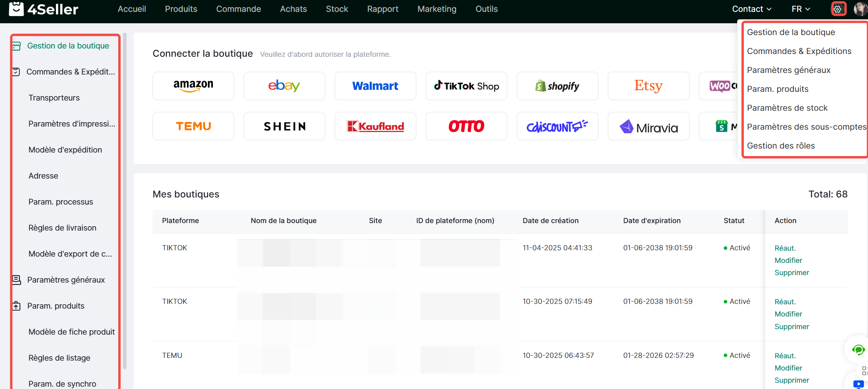The height and width of the screenshot is (389, 868).
Task: Select Gestion des rôles in settings dropdown
Action: click(780, 146)
